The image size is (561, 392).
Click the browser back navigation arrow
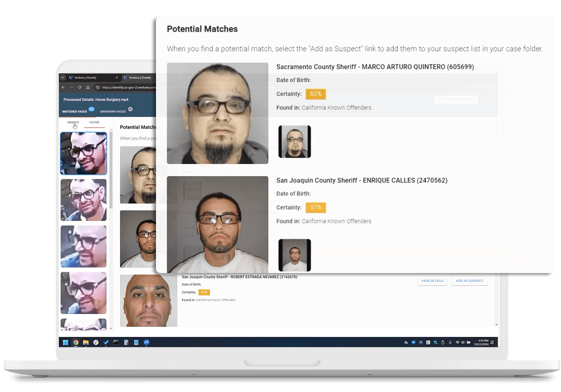[x=63, y=87]
